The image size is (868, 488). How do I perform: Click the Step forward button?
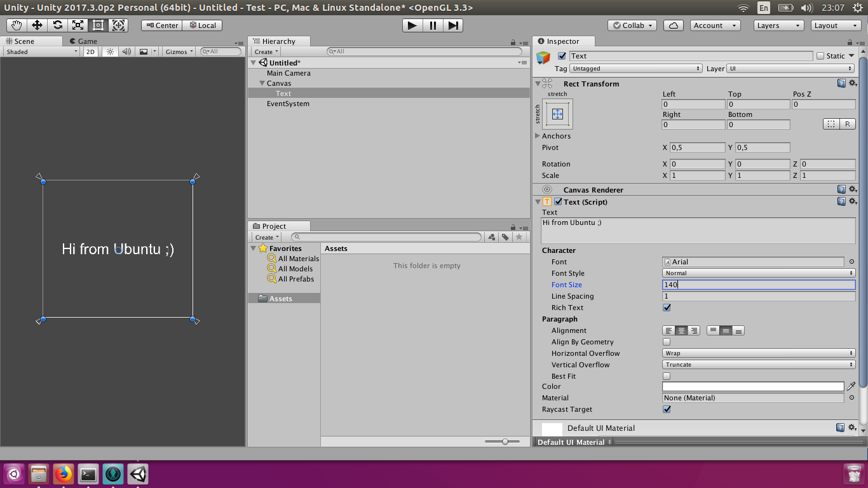453,25
